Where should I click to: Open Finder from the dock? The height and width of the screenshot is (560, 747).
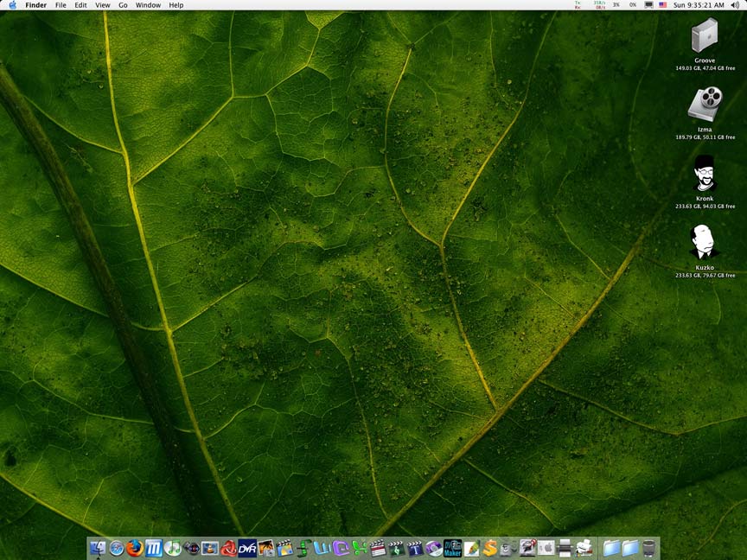click(98, 548)
